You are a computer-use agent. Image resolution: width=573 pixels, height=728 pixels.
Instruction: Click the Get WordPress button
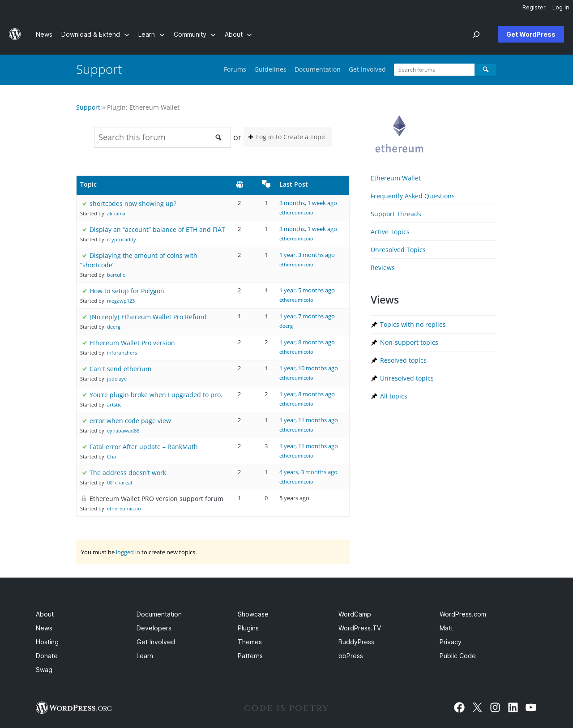pyautogui.click(x=531, y=34)
